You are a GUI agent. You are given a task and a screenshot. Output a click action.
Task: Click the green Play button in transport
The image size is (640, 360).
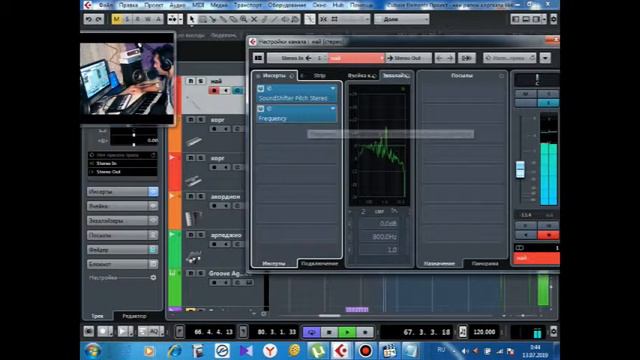(347, 332)
